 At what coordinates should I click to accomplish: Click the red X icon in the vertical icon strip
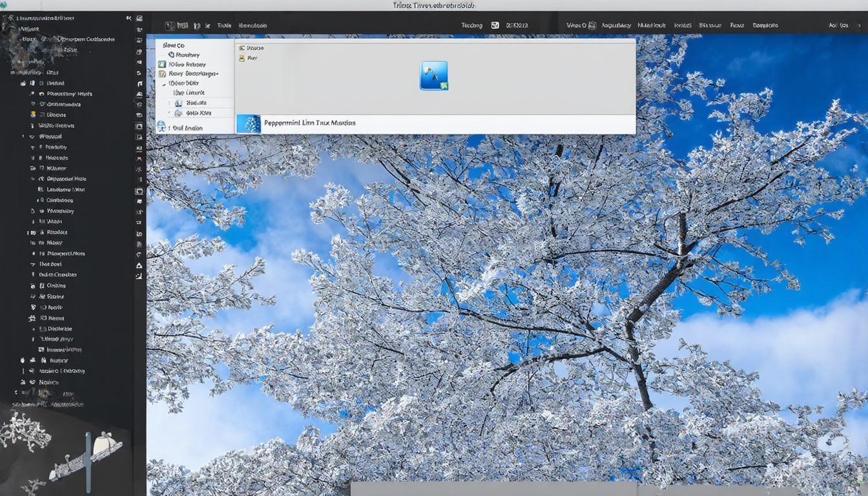point(139,158)
